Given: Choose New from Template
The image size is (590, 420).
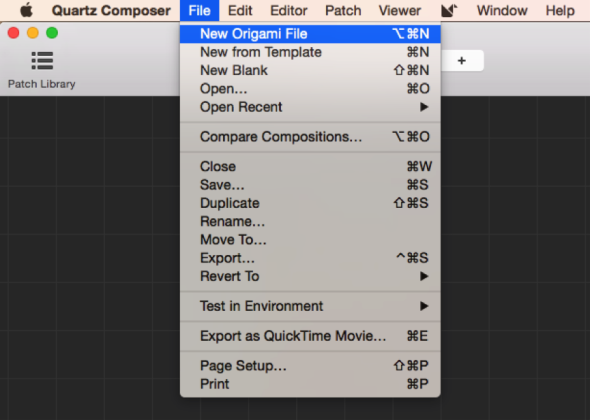Looking at the screenshot, I should pyautogui.click(x=310, y=52).
